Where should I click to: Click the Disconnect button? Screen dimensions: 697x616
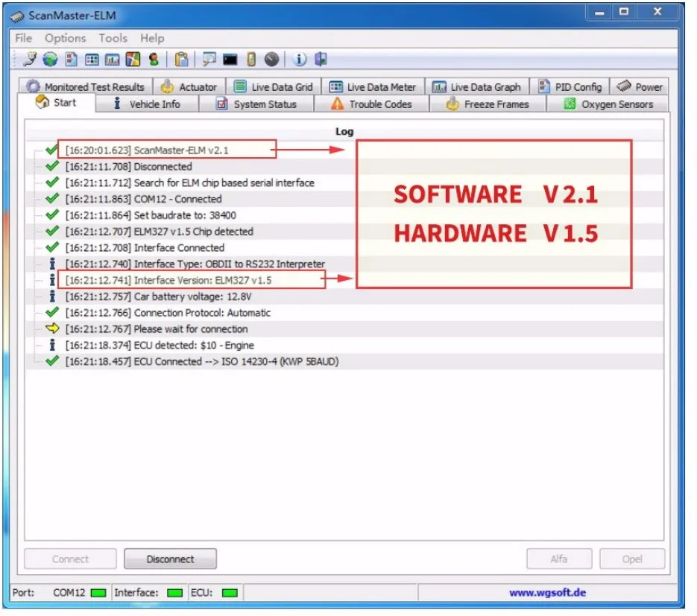(x=170, y=559)
